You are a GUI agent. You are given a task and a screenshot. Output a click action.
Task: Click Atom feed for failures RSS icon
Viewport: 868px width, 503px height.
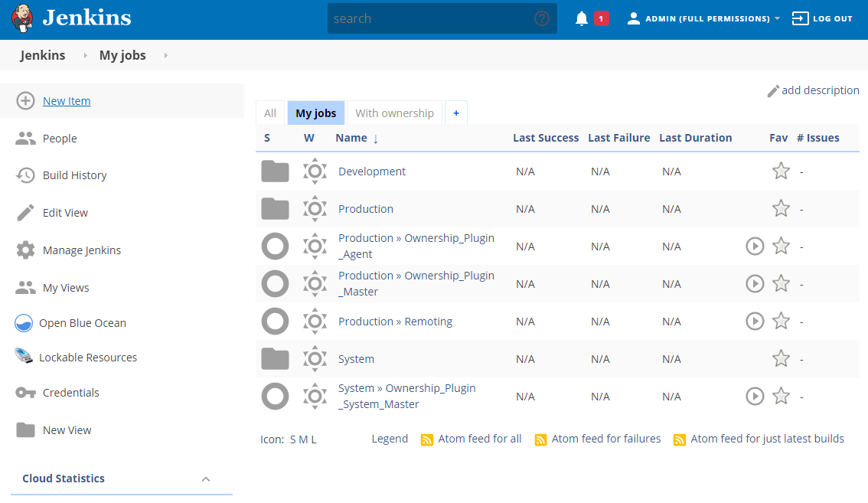(541, 440)
